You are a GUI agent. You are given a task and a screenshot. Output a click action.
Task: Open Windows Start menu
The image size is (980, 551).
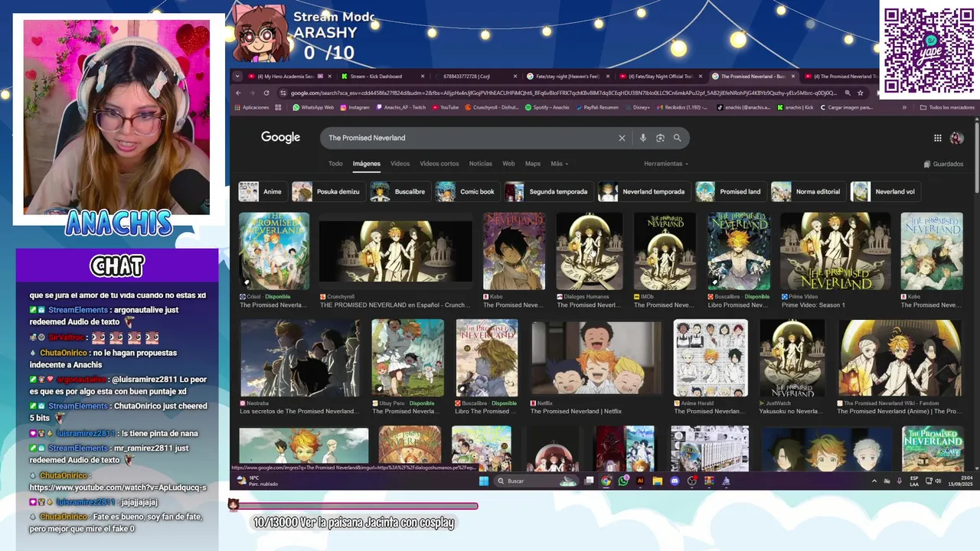[483, 481]
